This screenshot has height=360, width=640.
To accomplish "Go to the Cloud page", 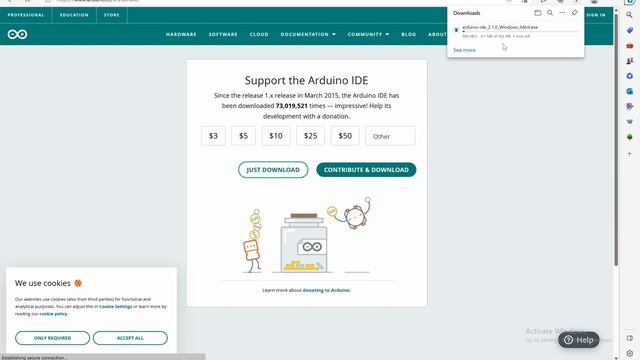I will tap(259, 34).
